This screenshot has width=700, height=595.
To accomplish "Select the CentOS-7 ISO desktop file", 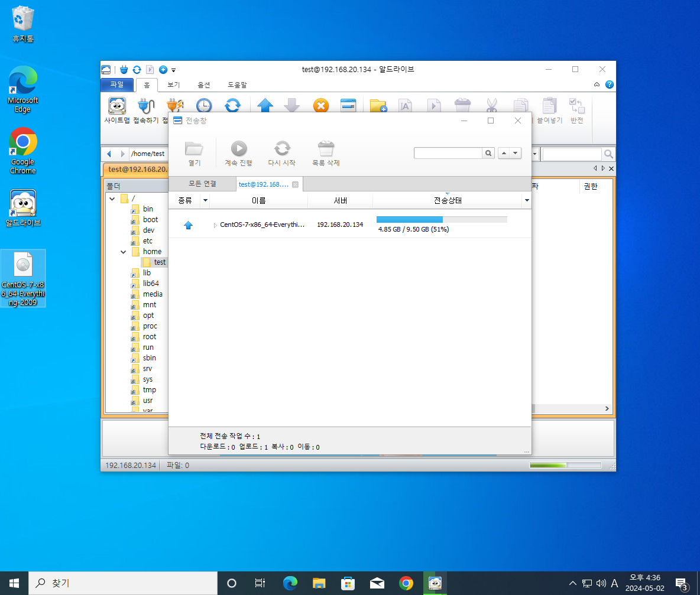I will (23, 279).
